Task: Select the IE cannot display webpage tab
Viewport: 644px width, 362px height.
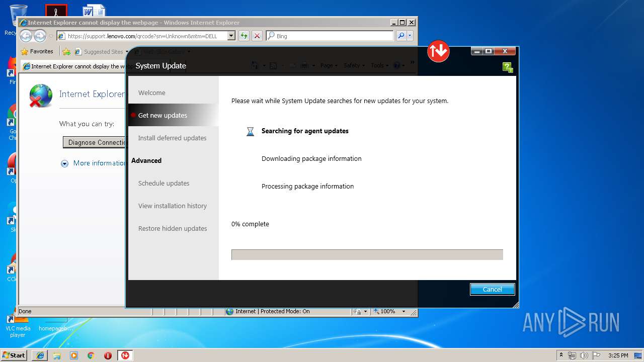Action: 73,66
